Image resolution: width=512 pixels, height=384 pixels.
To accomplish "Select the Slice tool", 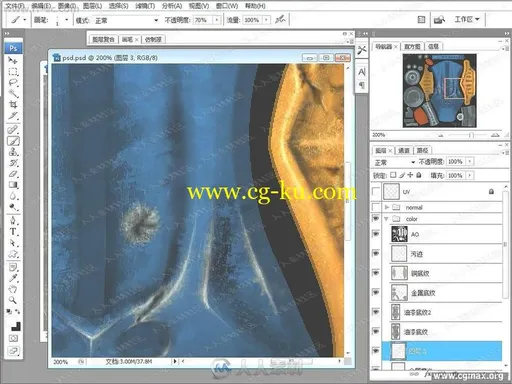I will tap(13, 116).
